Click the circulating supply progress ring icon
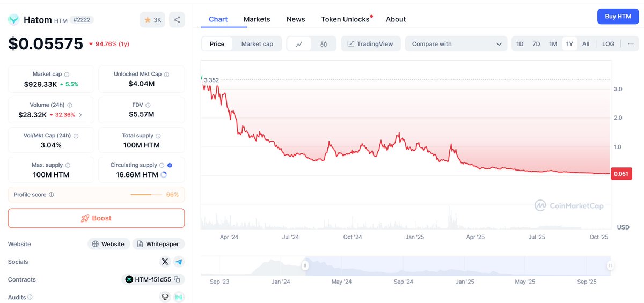The width and height of the screenshot is (644, 303). [164, 175]
